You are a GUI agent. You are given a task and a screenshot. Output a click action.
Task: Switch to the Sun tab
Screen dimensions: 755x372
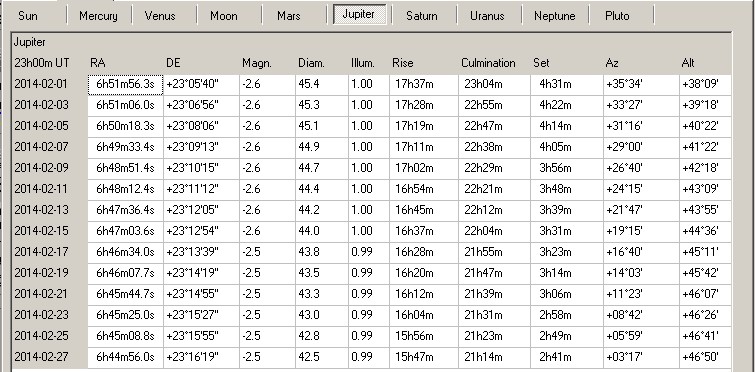pyautogui.click(x=28, y=15)
